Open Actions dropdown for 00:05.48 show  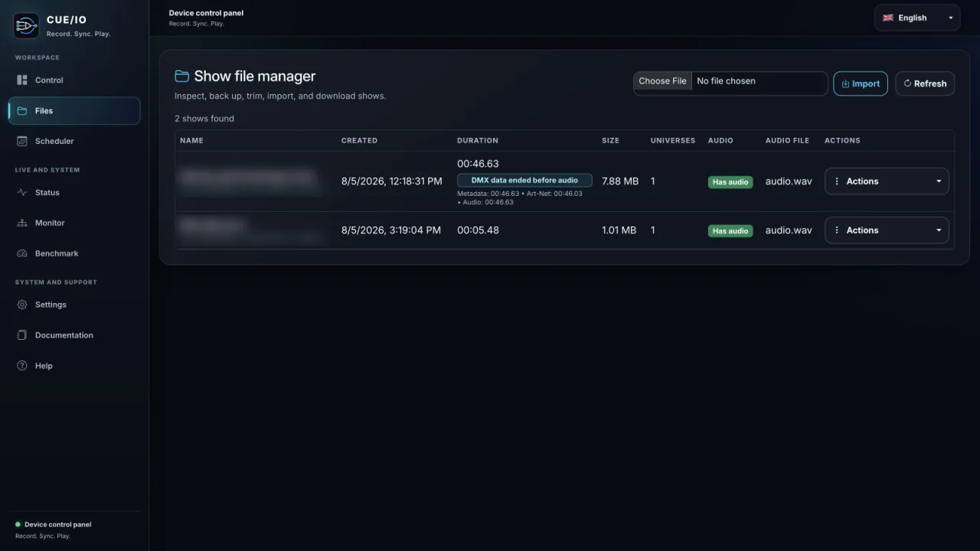click(887, 230)
